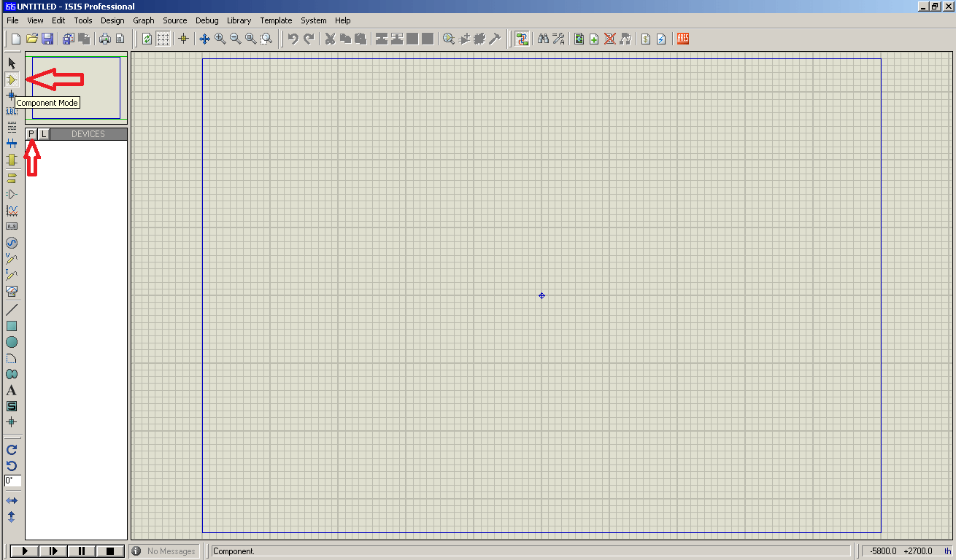Click the rotation angle input field

coord(12,481)
